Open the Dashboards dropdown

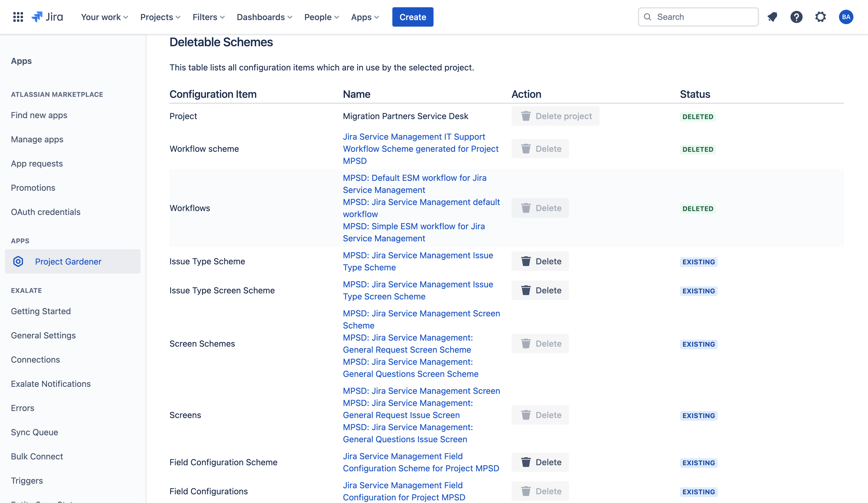coord(264,17)
